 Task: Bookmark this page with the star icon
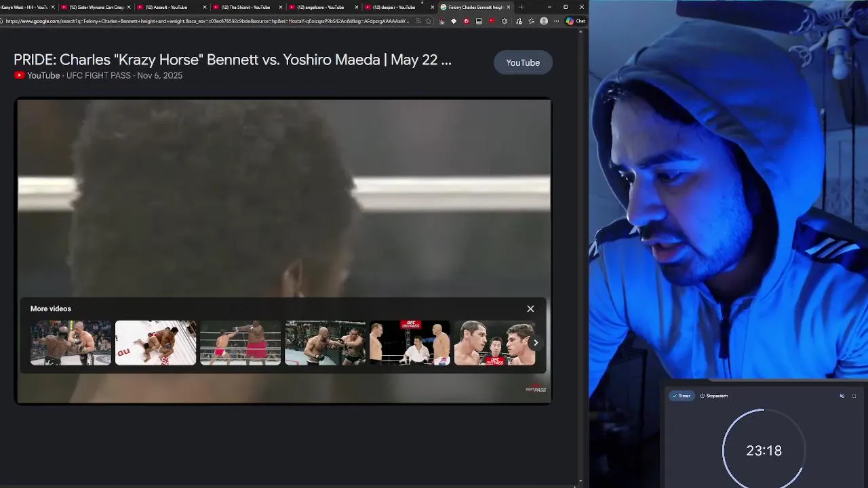429,21
